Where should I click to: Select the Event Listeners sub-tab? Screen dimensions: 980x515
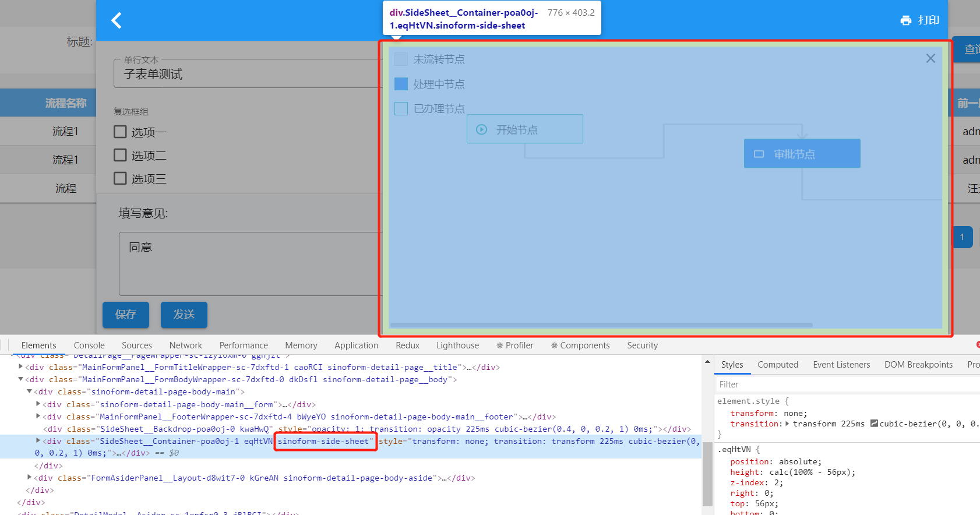[841, 365]
